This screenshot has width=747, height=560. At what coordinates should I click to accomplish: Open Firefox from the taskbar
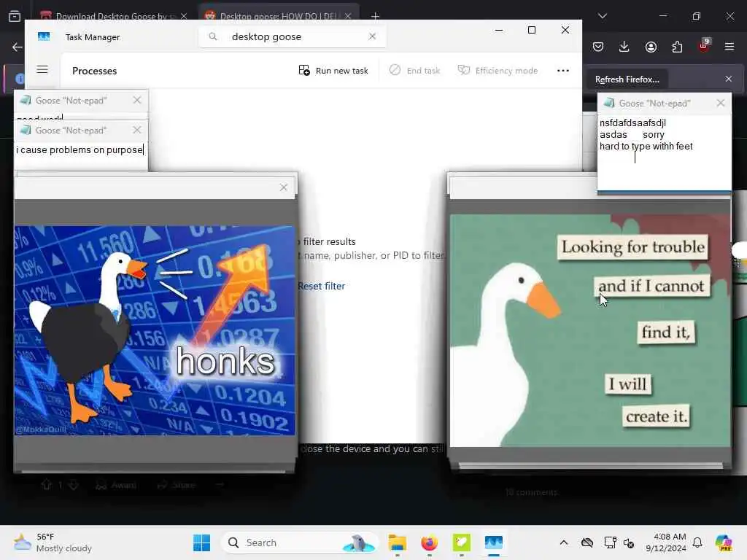pyautogui.click(x=429, y=542)
